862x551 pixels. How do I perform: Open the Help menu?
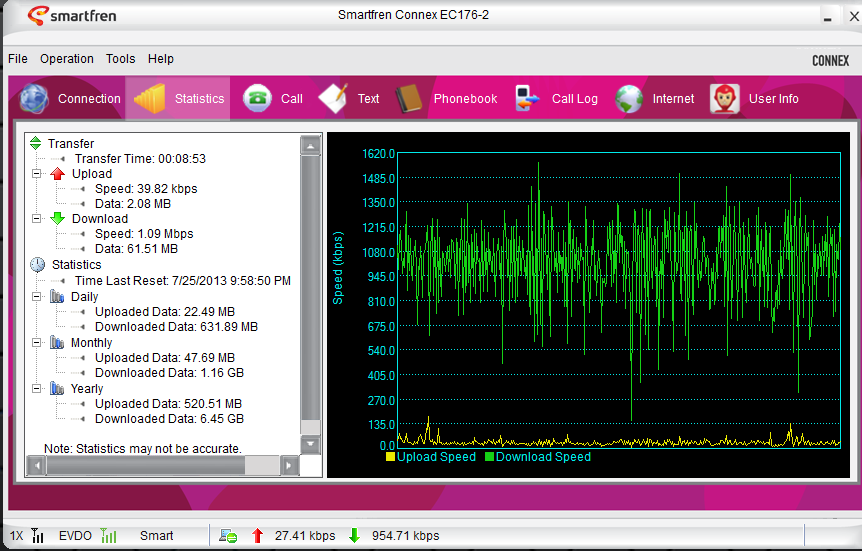pyautogui.click(x=161, y=59)
